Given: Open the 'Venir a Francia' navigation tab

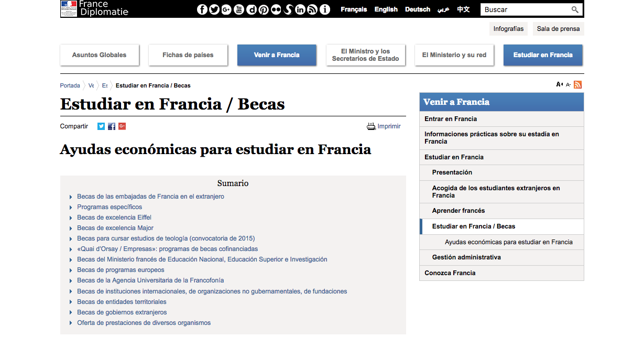Looking at the screenshot, I should click(277, 55).
